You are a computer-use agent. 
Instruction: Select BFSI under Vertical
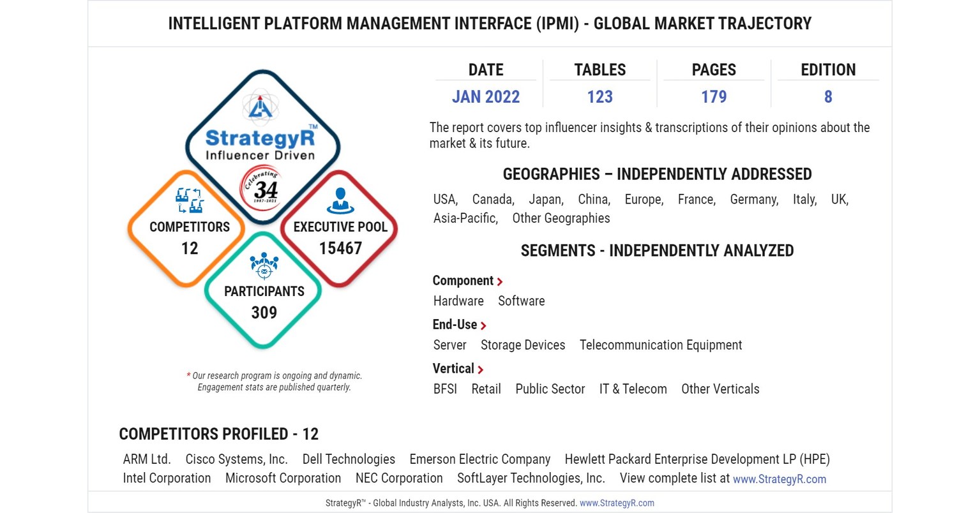pos(445,389)
